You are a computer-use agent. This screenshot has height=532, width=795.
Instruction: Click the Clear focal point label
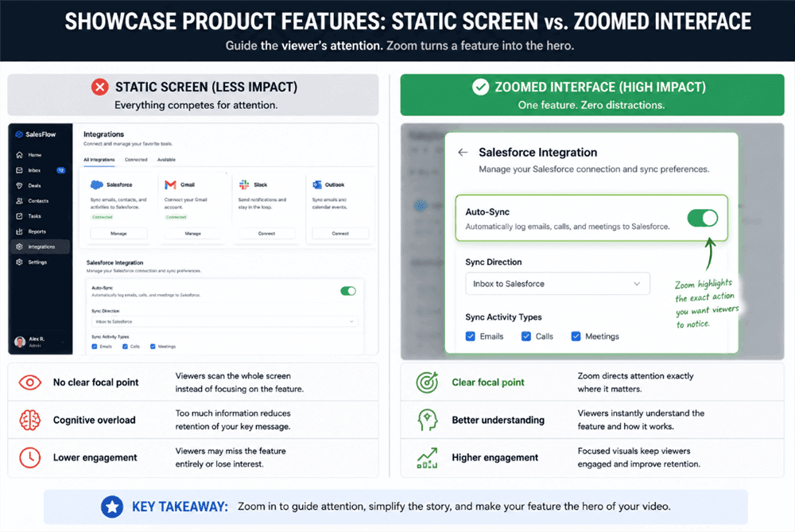488,382
